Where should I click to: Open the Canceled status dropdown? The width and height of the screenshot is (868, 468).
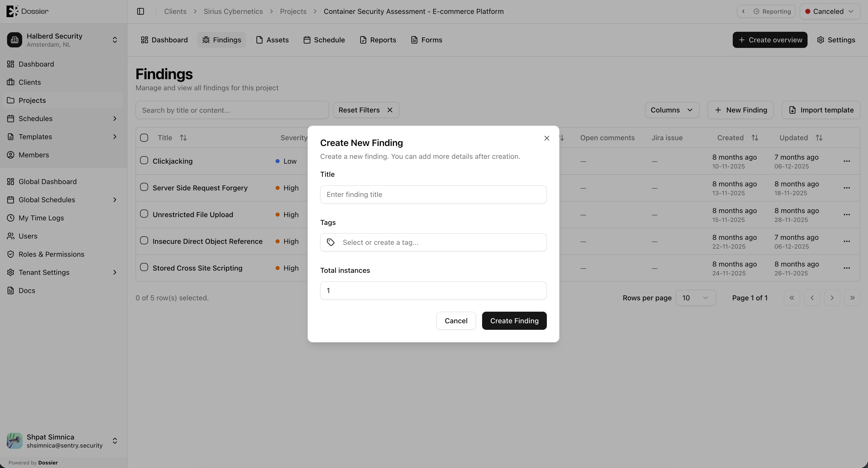click(829, 11)
